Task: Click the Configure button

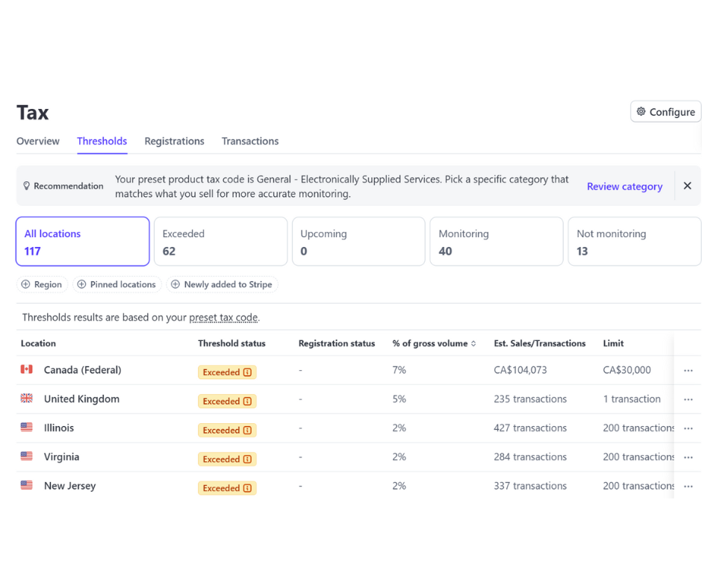Action: pyautogui.click(x=665, y=112)
